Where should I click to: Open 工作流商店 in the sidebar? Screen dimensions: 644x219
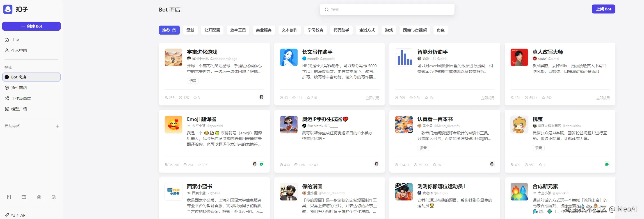[31, 98]
